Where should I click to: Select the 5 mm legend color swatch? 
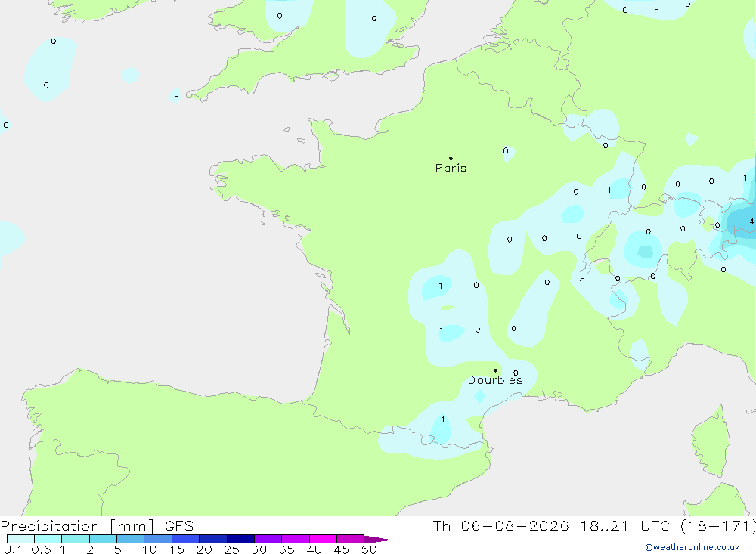pyautogui.click(x=130, y=539)
